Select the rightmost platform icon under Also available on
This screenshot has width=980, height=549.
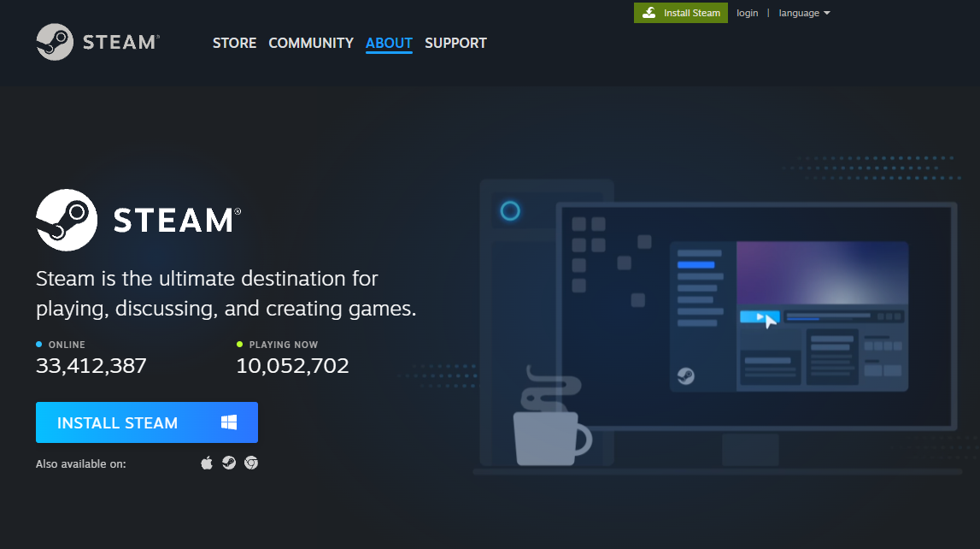[x=250, y=462]
